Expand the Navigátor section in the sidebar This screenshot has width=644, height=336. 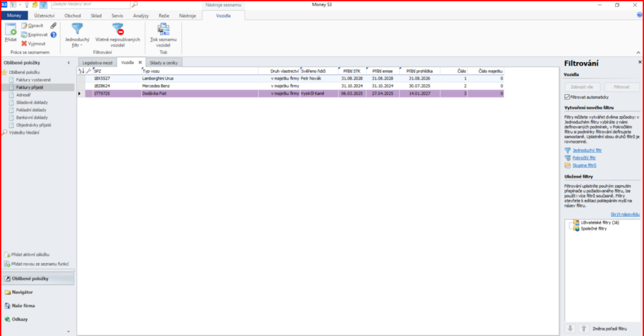pyautogui.click(x=23, y=292)
